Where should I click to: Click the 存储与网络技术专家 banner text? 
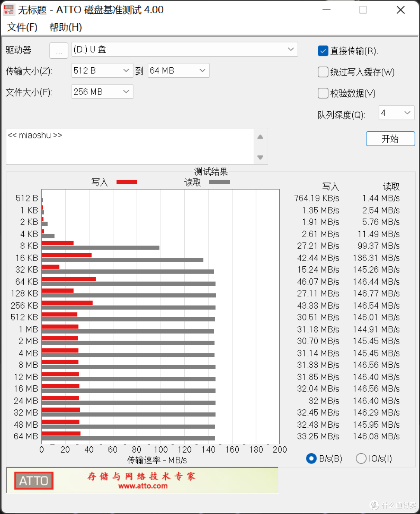tap(142, 476)
